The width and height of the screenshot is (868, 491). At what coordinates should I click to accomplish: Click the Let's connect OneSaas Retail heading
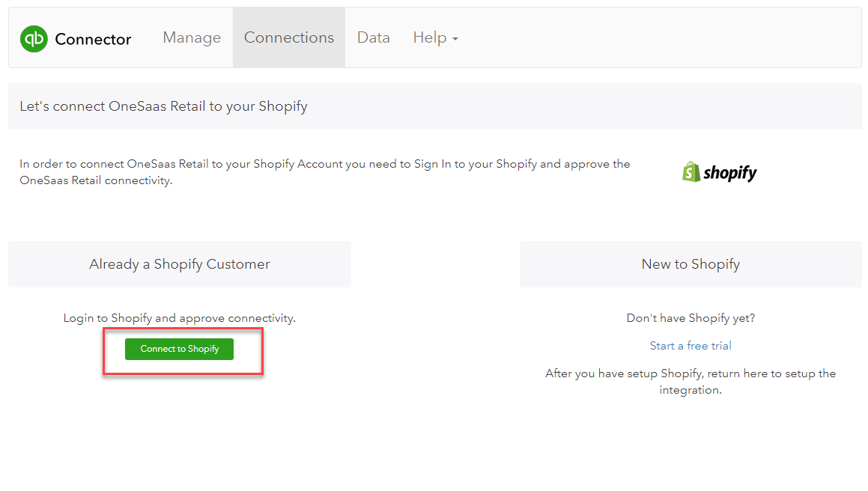pos(163,106)
